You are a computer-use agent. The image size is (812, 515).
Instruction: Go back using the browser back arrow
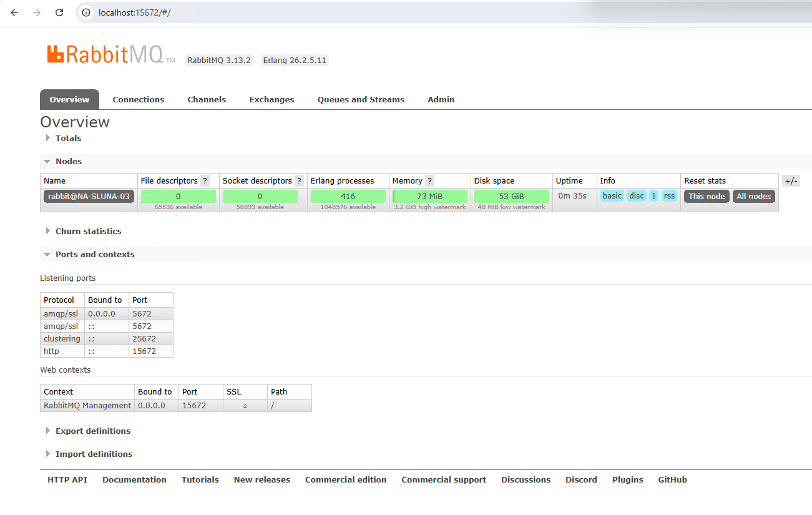[x=15, y=12]
